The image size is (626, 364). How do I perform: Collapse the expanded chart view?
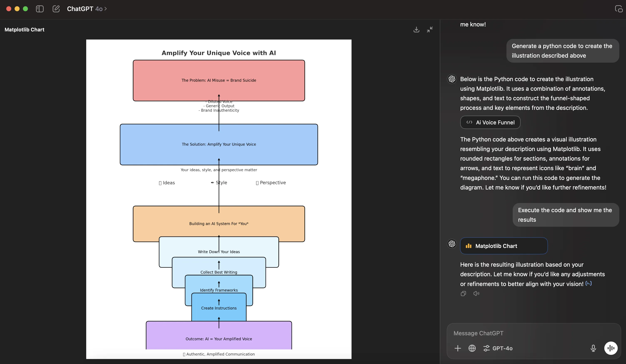pyautogui.click(x=430, y=30)
